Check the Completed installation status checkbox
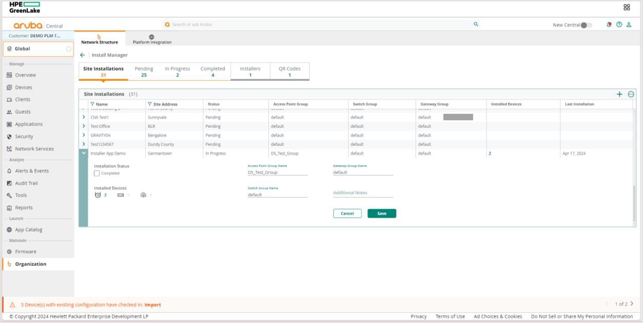This screenshot has width=644, height=324. [x=97, y=173]
